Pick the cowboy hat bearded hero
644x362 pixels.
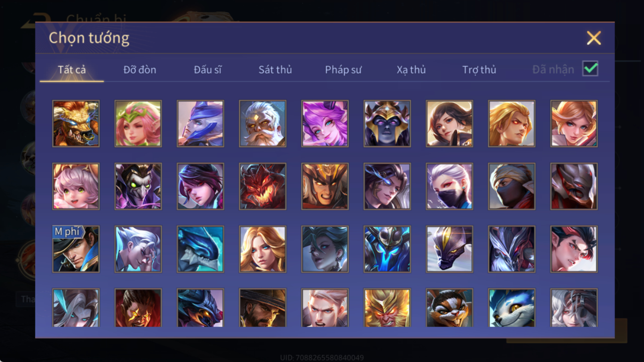(x=263, y=308)
